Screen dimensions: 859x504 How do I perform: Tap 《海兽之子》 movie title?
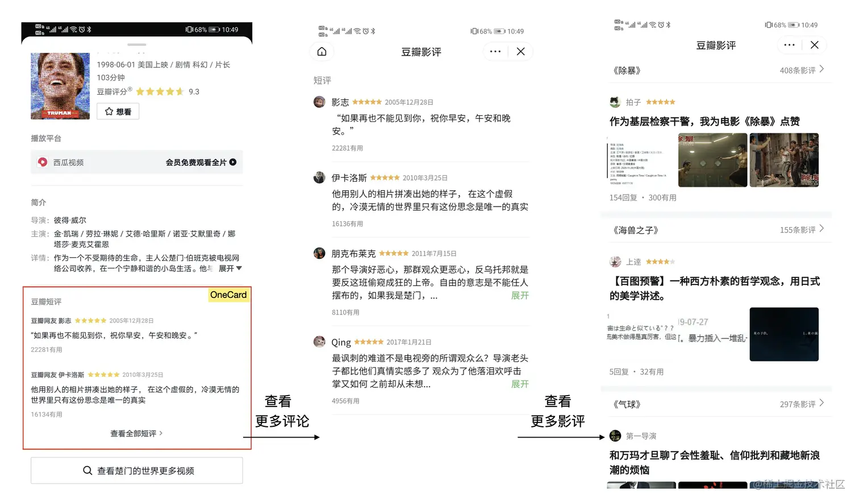coord(635,230)
